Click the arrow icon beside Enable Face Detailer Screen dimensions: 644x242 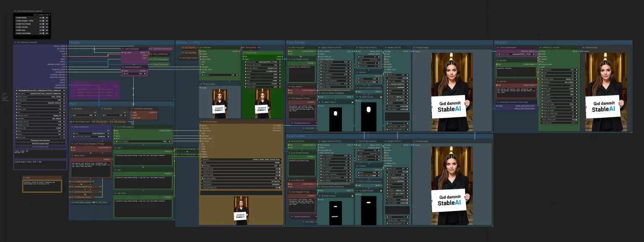[x=47, y=24]
